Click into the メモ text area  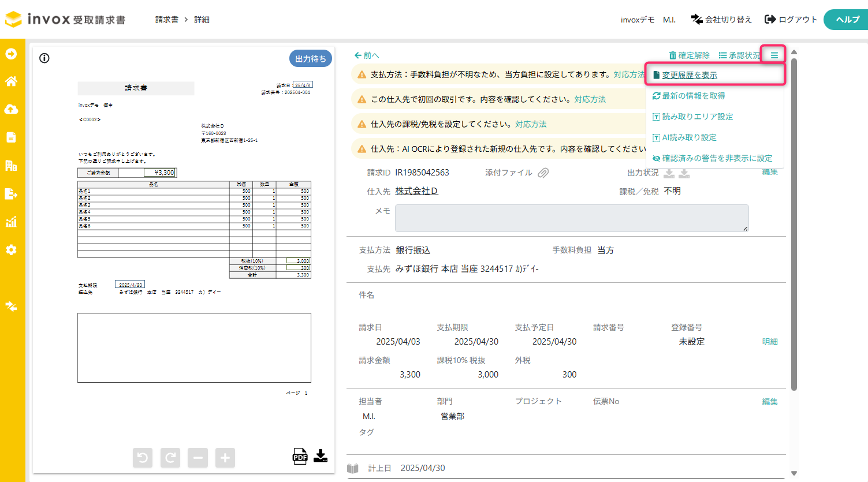(x=572, y=218)
